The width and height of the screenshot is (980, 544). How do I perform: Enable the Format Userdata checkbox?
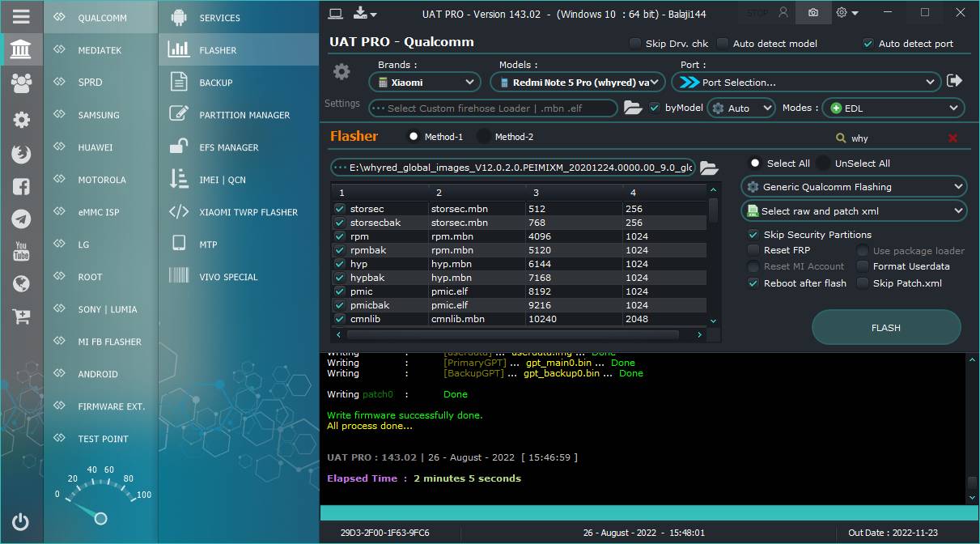point(863,266)
